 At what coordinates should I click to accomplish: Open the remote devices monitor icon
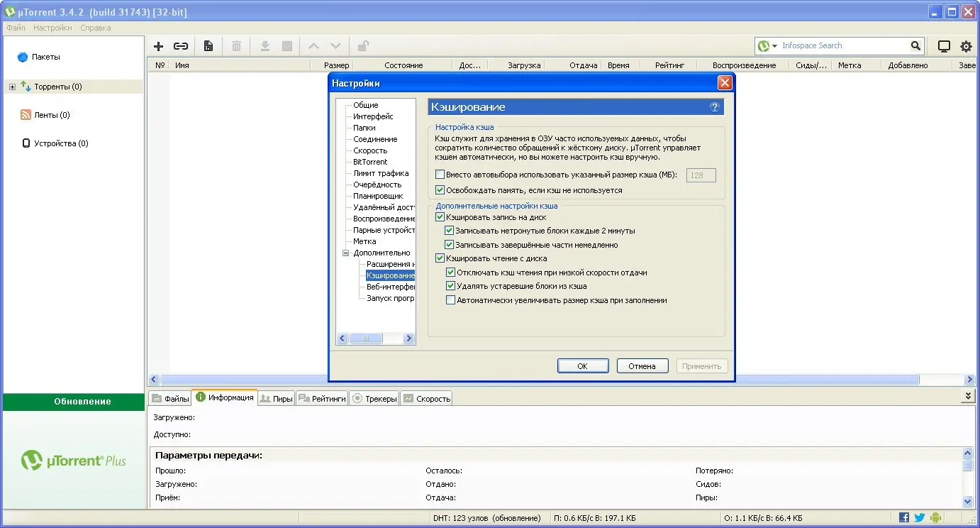click(944, 45)
